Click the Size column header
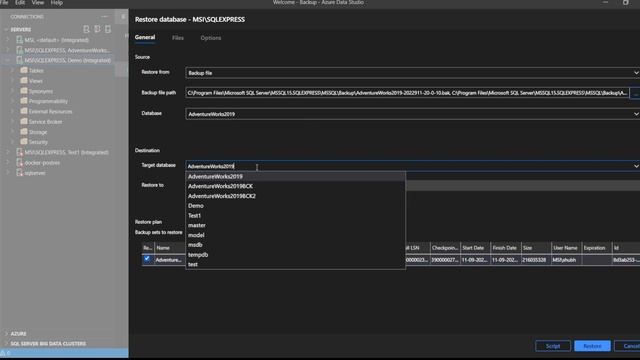Screen dimensions: 640x360 (535, 248)
